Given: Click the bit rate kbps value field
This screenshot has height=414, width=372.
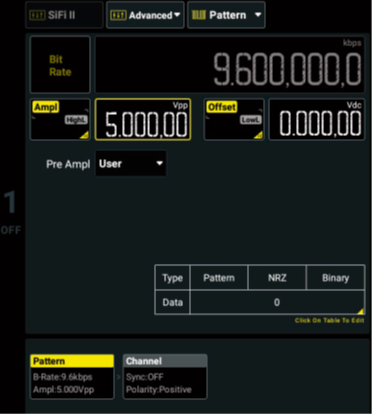Looking at the screenshot, I should [230, 65].
